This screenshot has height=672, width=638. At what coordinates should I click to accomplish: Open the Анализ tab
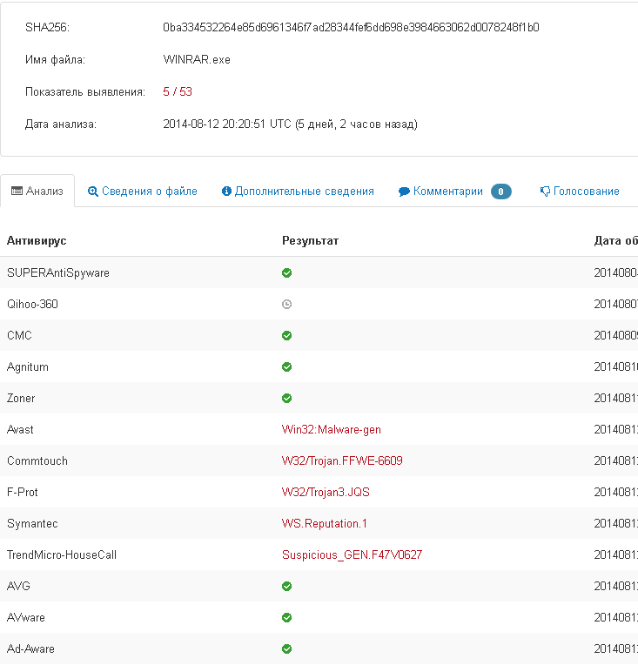click(37, 192)
